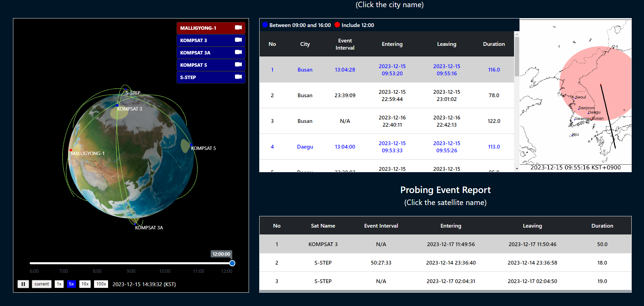Viewport: 644px width, 306px height.
Task: Click duration value 113.0
Action: (x=494, y=147)
